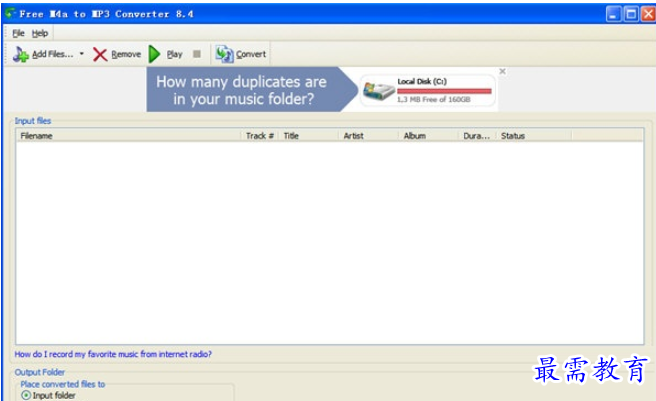Sort by the Duration column header
The height and width of the screenshot is (401, 656).
point(477,136)
